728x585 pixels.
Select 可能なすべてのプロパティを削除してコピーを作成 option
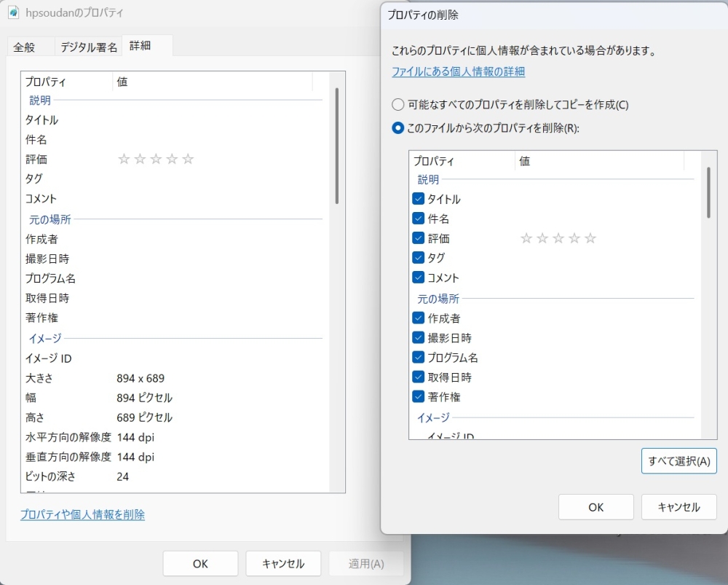(x=398, y=105)
